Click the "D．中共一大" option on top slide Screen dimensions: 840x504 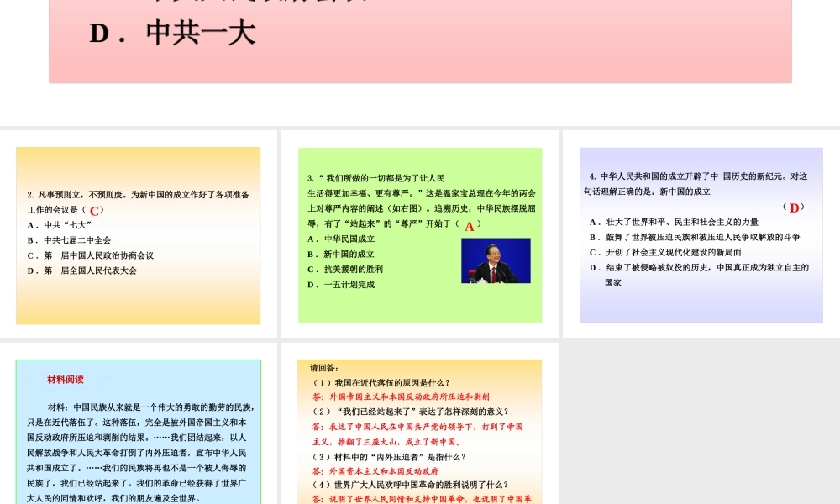click(x=173, y=33)
